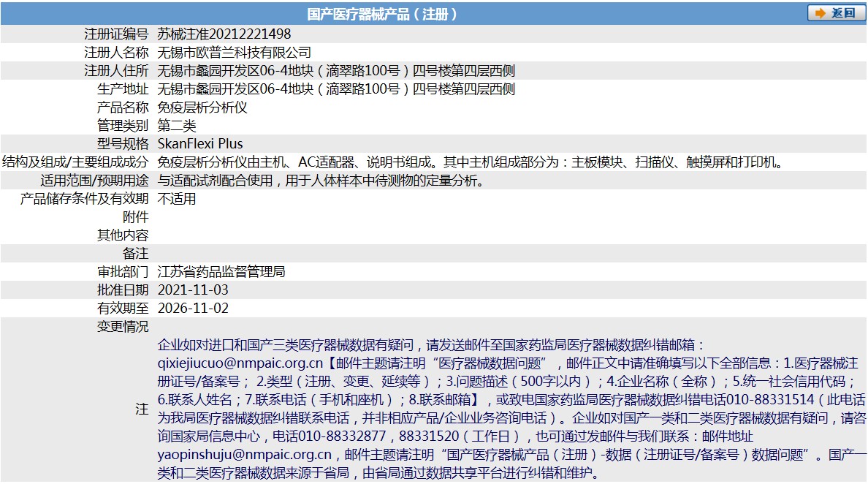Image resolution: width=868 pixels, height=484 pixels.
Task: Click the 注册人名称 label
Action: click(x=116, y=53)
